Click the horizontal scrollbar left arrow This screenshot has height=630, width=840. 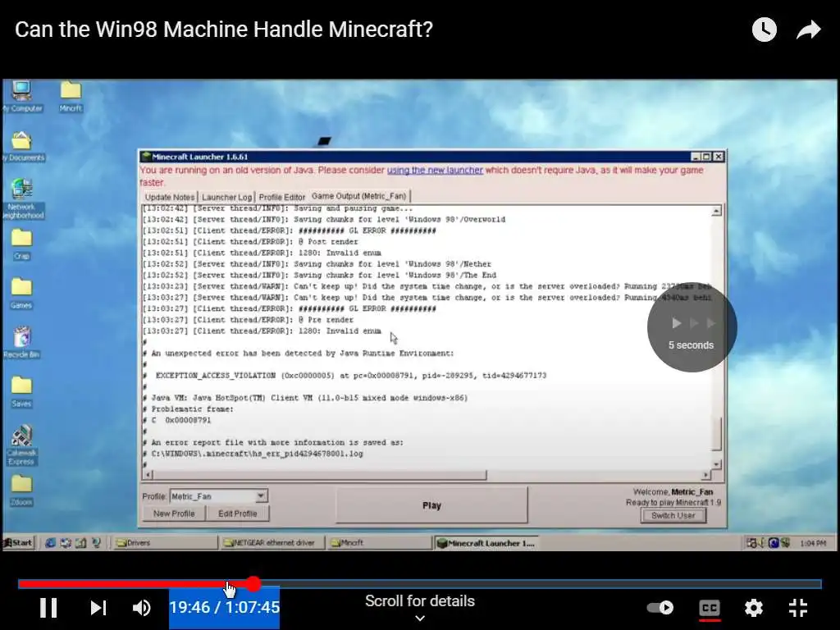pyautogui.click(x=148, y=475)
